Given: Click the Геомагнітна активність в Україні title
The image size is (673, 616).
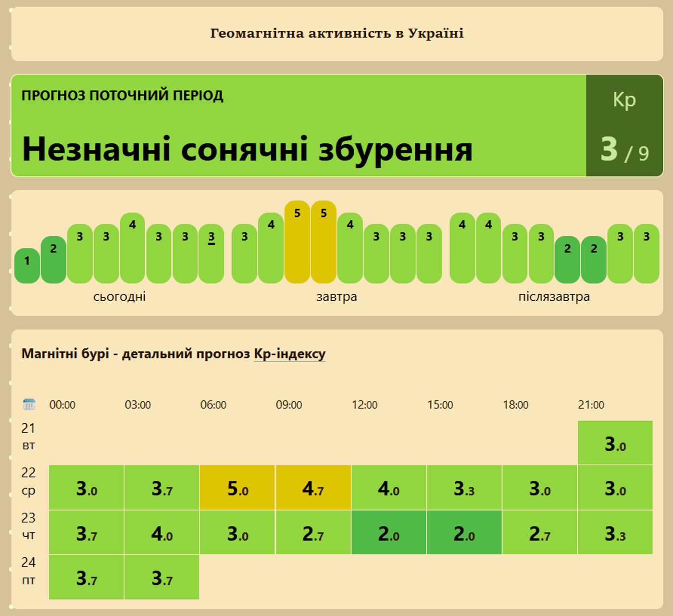Looking at the screenshot, I should point(337,33).
